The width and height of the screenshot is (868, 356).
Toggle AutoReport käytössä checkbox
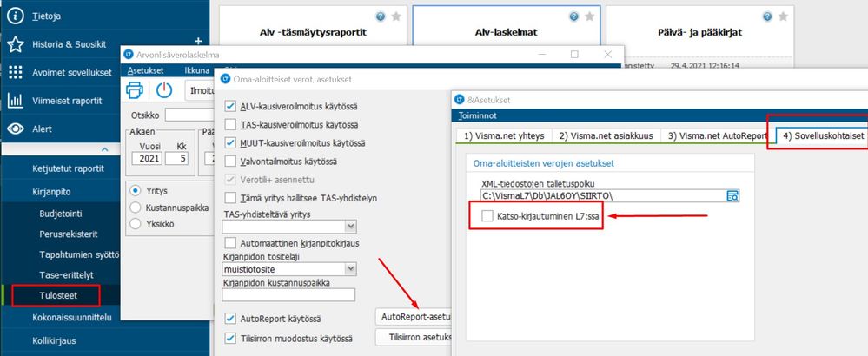(231, 319)
